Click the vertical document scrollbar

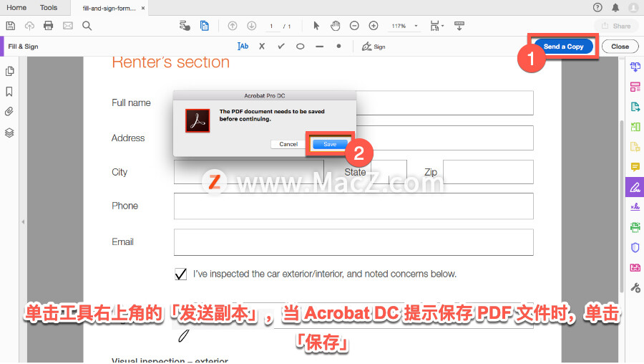(622, 206)
